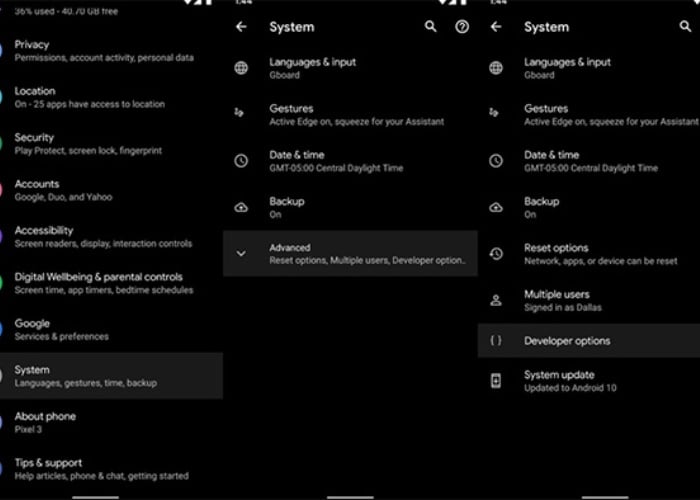Tap cloud Backup icon in right screen
Screen dimensions: 700x500
tap(496, 207)
